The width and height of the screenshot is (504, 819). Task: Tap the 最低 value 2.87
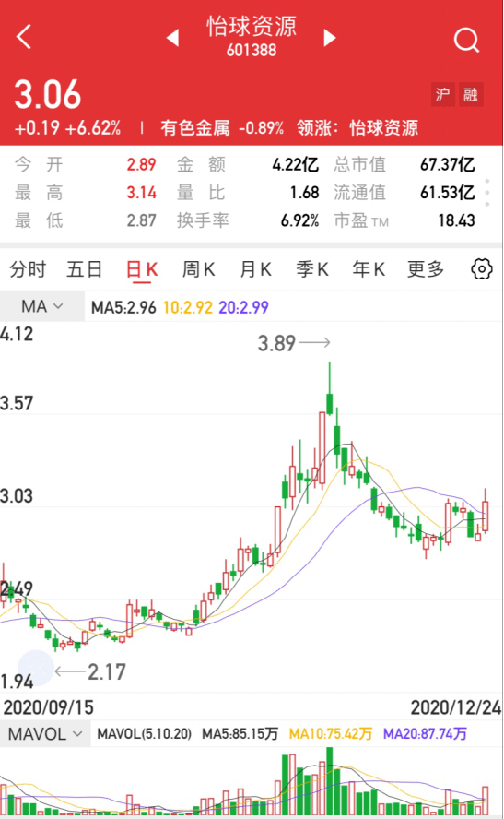(141, 220)
